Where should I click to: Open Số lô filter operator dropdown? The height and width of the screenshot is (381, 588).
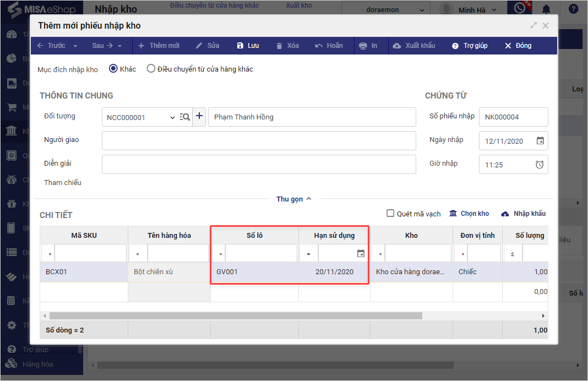[x=220, y=254]
